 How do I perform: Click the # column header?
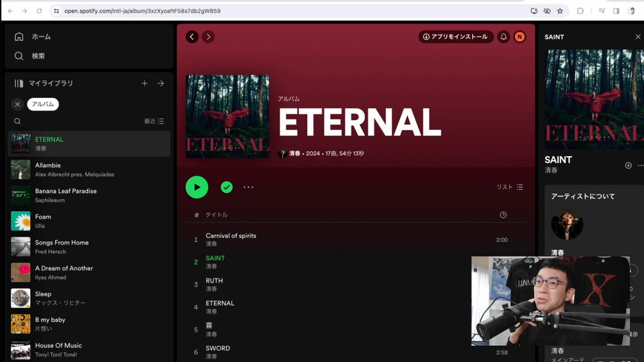pyautogui.click(x=197, y=215)
